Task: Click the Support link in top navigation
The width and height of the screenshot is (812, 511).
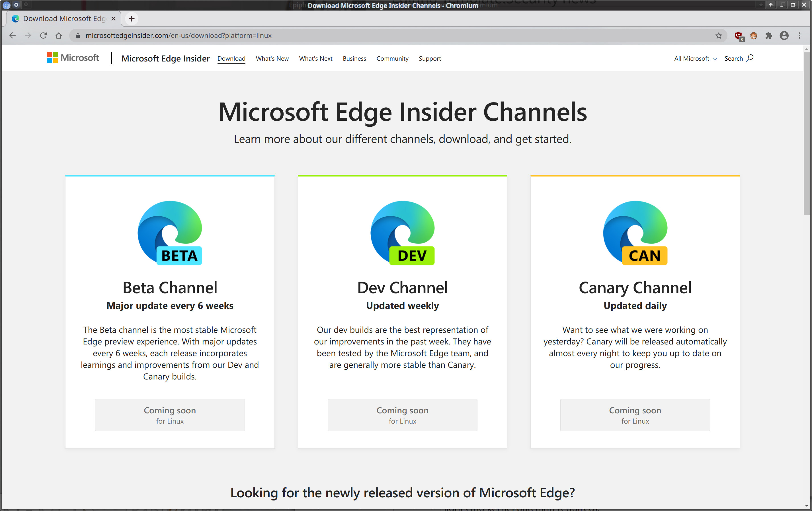Action: pyautogui.click(x=429, y=58)
